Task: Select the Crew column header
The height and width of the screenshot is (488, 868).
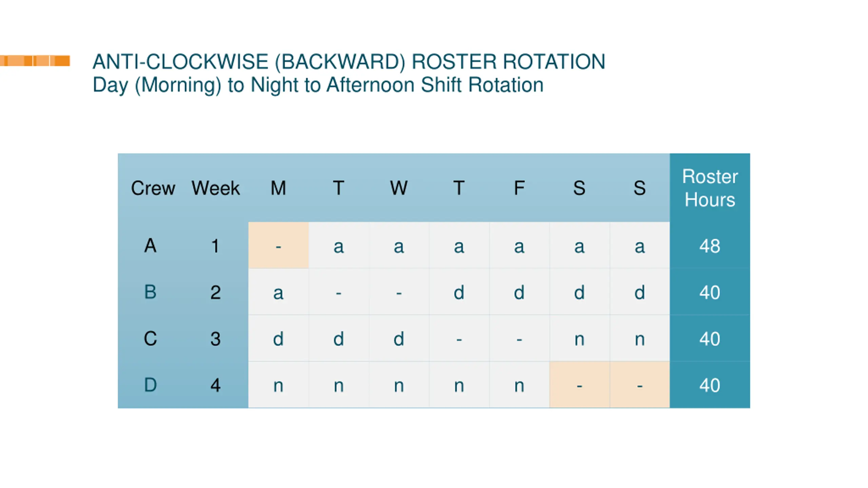Action: point(153,188)
